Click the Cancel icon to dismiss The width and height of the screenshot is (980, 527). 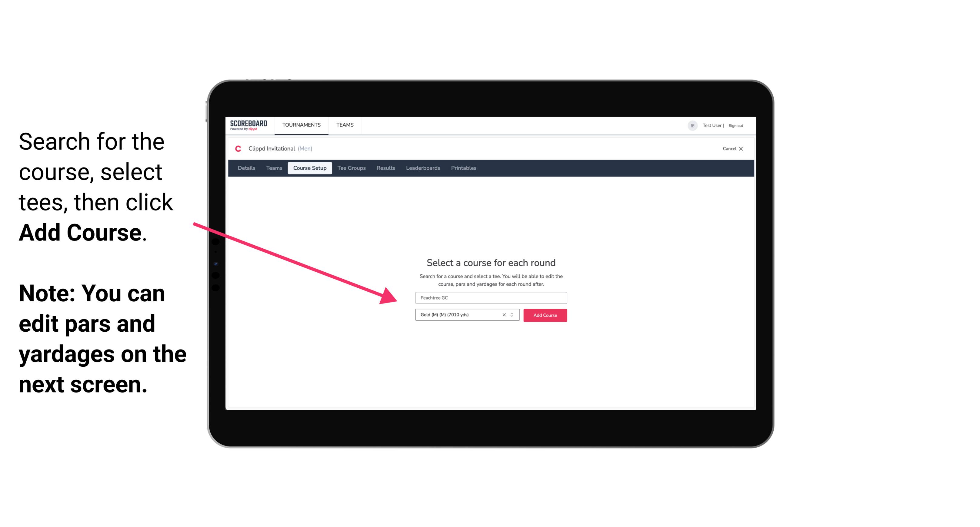coord(742,149)
